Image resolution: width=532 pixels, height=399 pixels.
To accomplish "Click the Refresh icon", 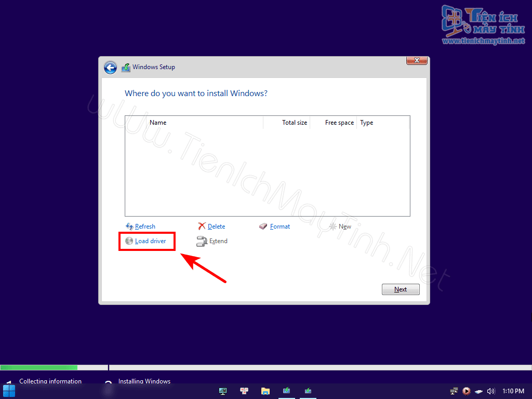I will click(129, 227).
